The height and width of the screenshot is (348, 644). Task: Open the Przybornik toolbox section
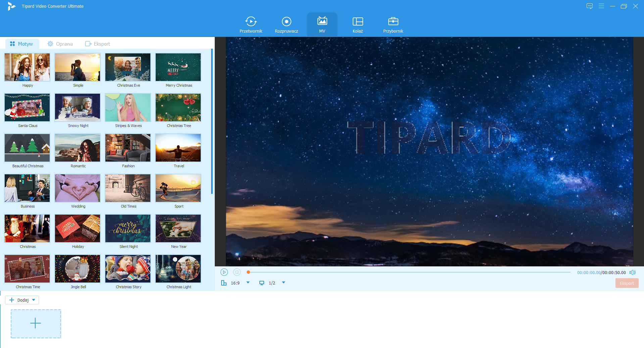tap(393, 25)
